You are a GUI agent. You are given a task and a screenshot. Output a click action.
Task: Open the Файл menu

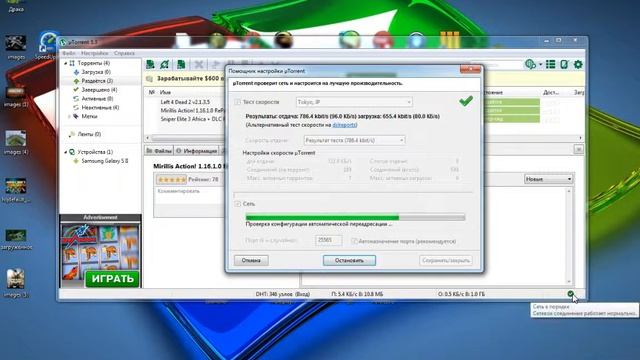coord(69,53)
